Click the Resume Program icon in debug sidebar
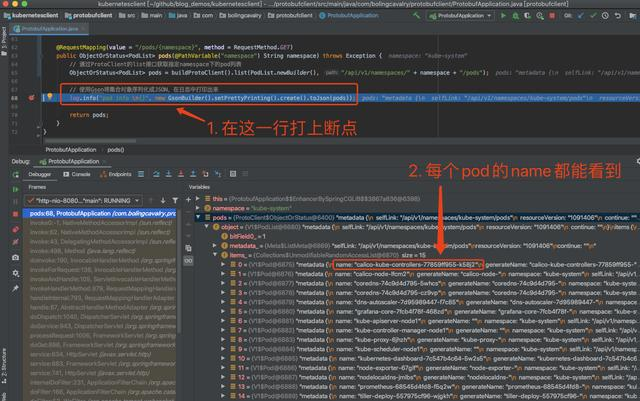This screenshot has width=640, height=401. coord(16,189)
